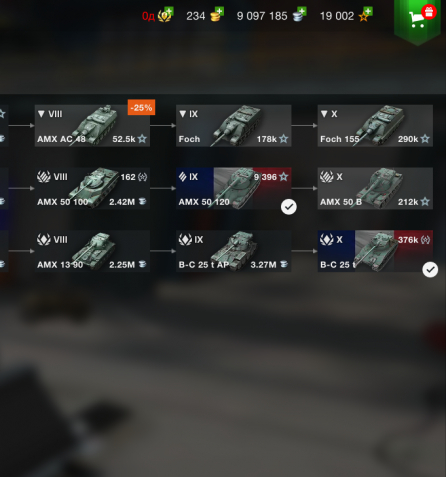The width and height of the screenshot is (446, 477).
Task: Click the -25% discount badge
Action: tap(141, 107)
